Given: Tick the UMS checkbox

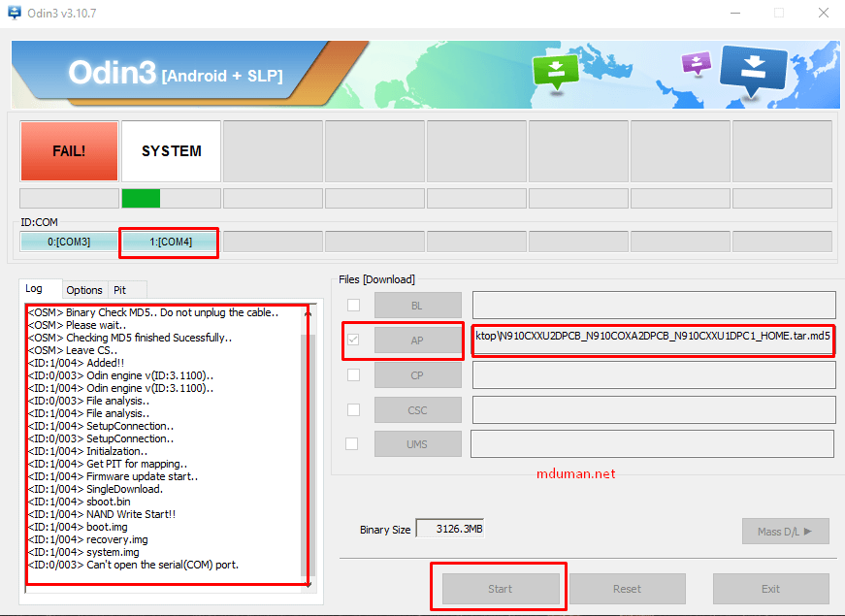Looking at the screenshot, I should point(351,443).
